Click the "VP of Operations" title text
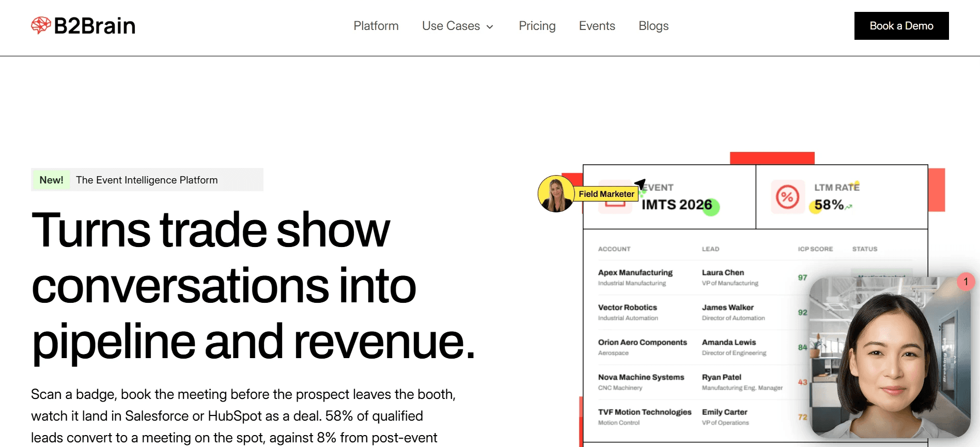 725,423
